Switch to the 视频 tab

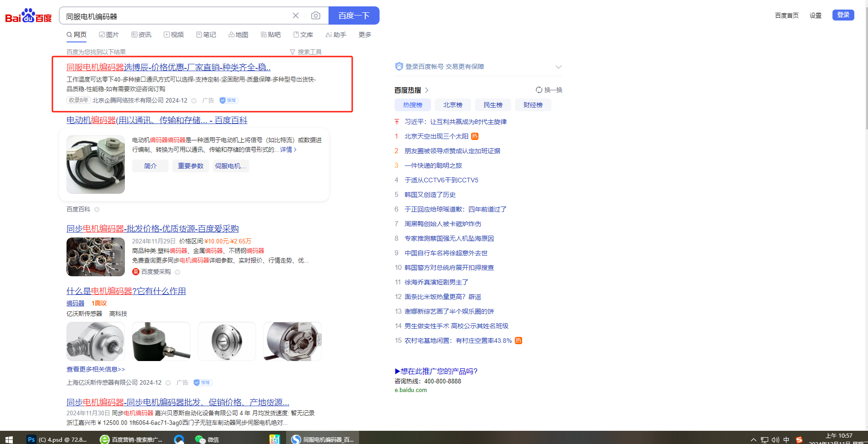point(174,35)
